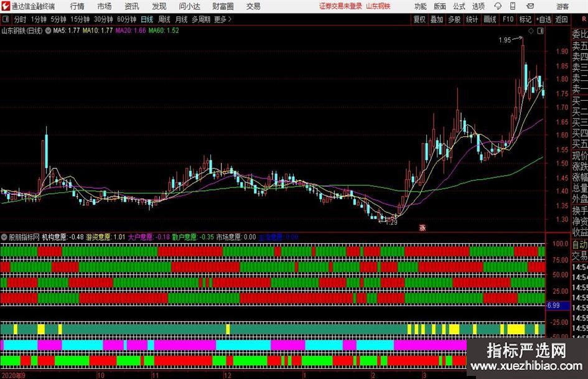This screenshot has width=588, height=379.
Task: Click the 游资意愿 indicator value label
Action: (x=106, y=237)
